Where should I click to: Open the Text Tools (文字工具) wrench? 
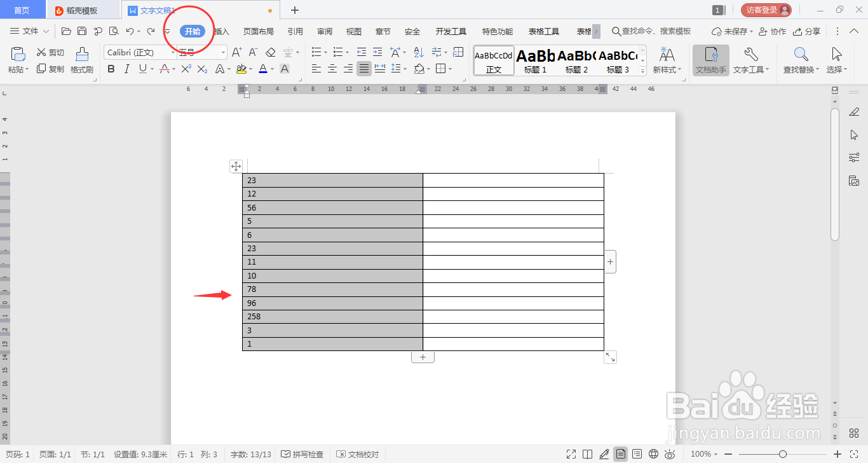tap(750, 54)
